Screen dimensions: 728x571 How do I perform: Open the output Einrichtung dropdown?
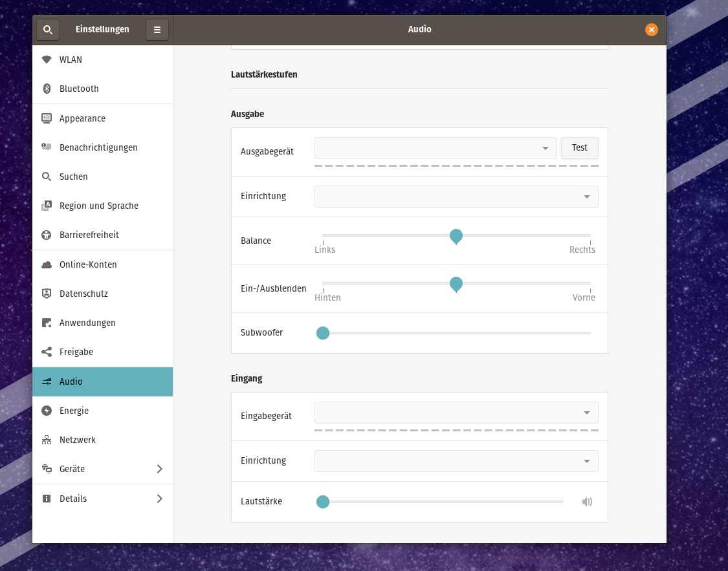pos(456,197)
